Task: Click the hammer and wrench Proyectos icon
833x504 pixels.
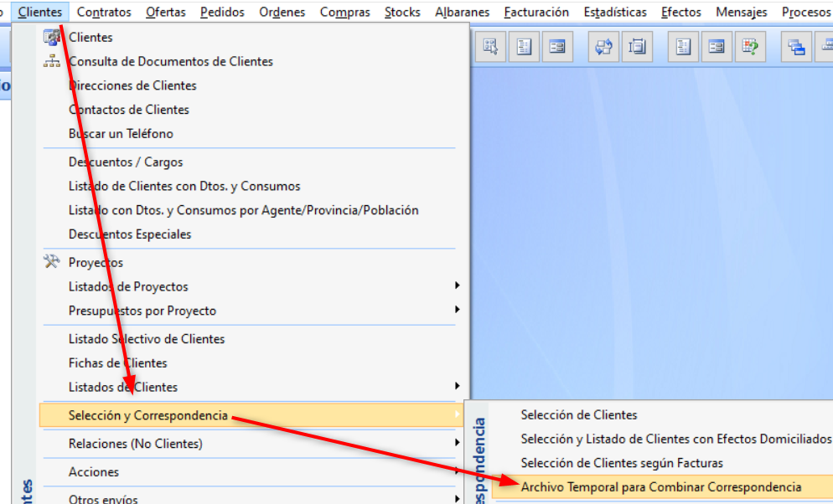Action: 52,262
